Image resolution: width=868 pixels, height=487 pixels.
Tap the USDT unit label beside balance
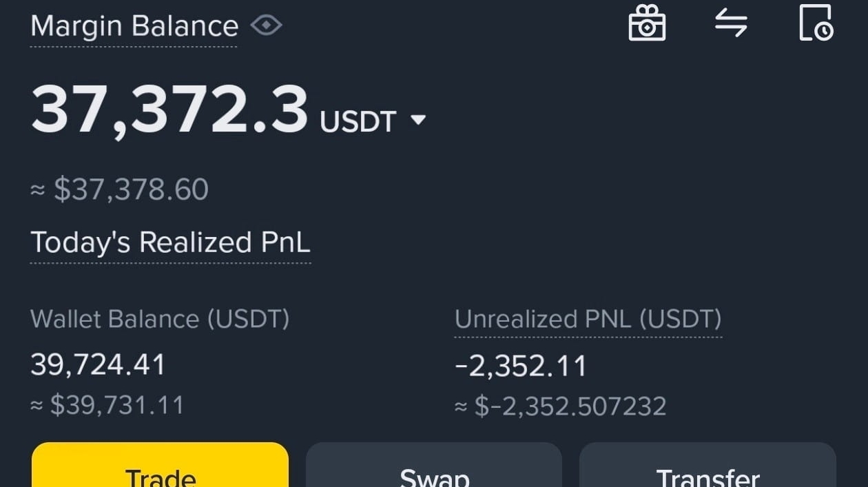[358, 121]
